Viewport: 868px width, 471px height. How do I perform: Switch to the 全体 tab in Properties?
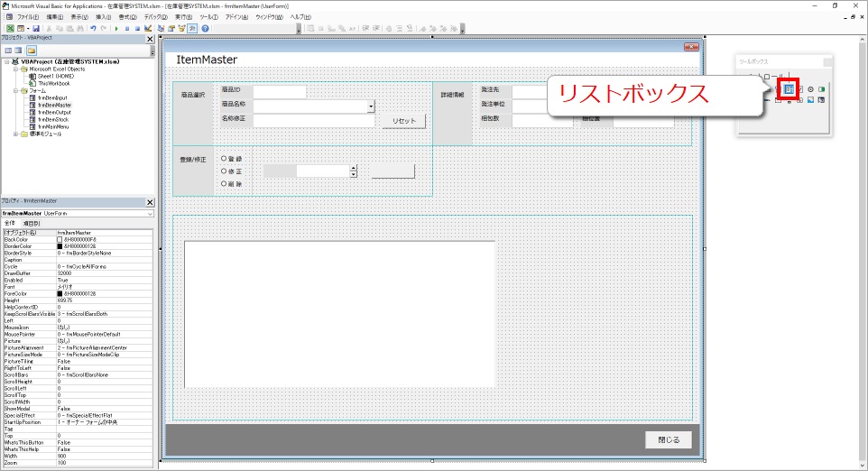pyautogui.click(x=10, y=223)
